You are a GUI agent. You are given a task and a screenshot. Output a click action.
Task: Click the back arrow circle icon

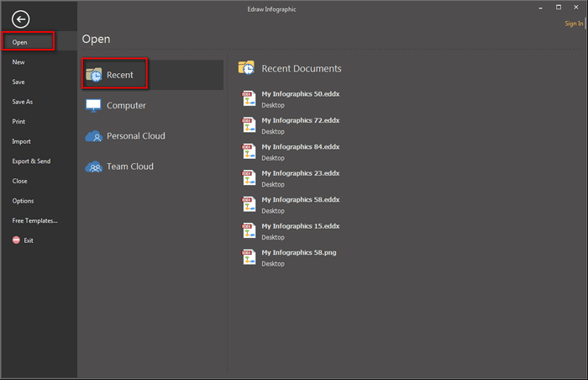(x=21, y=19)
